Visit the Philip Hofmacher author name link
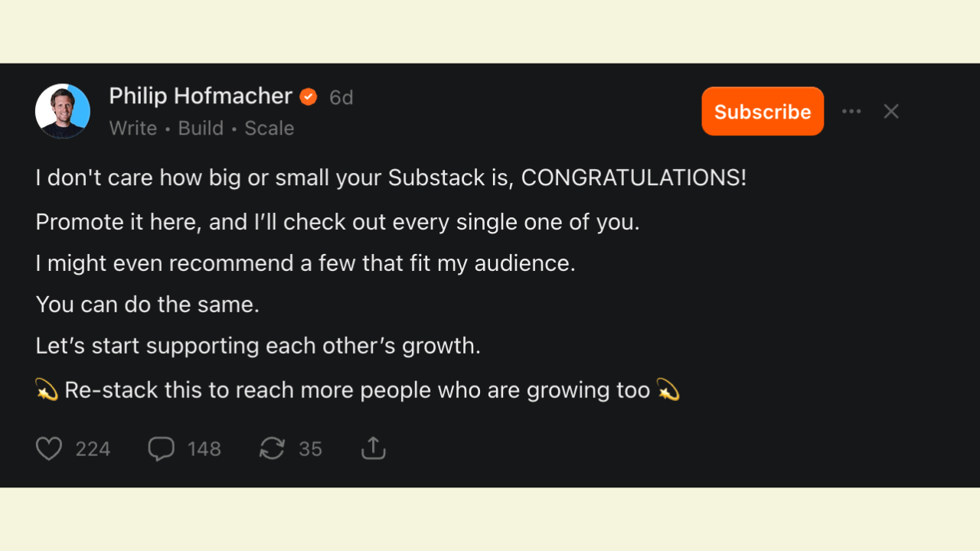Viewport: 980px width, 551px height. pyautogui.click(x=201, y=96)
